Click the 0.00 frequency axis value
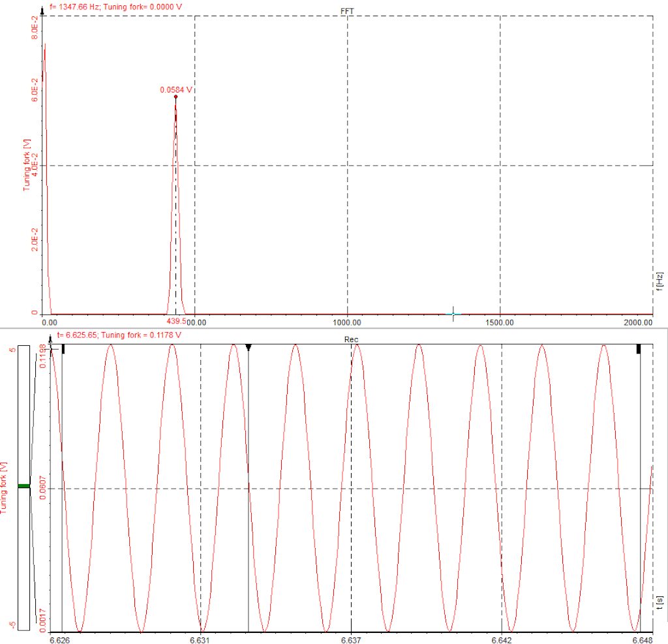Screen dimensions: 668x644 tap(50, 322)
